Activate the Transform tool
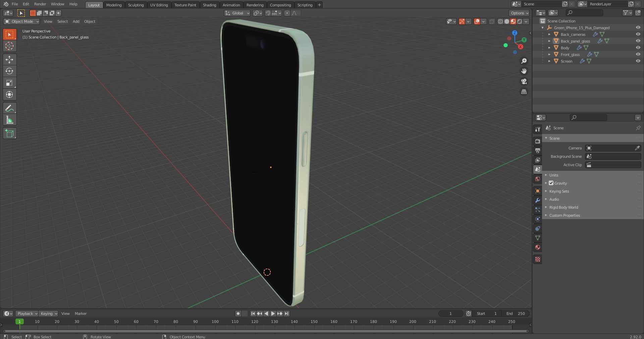This screenshot has width=644, height=339. pyautogui.click(x=9, y=94)
